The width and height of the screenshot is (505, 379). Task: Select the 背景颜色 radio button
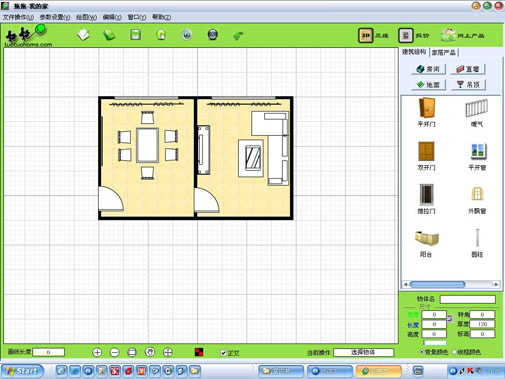tap(422, 352)
